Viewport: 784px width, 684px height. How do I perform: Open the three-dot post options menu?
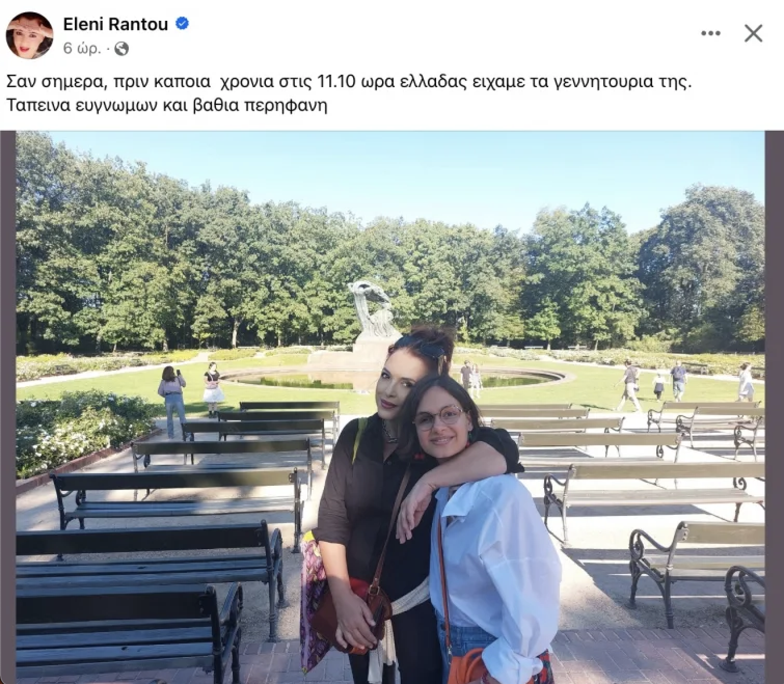(711, 34)
